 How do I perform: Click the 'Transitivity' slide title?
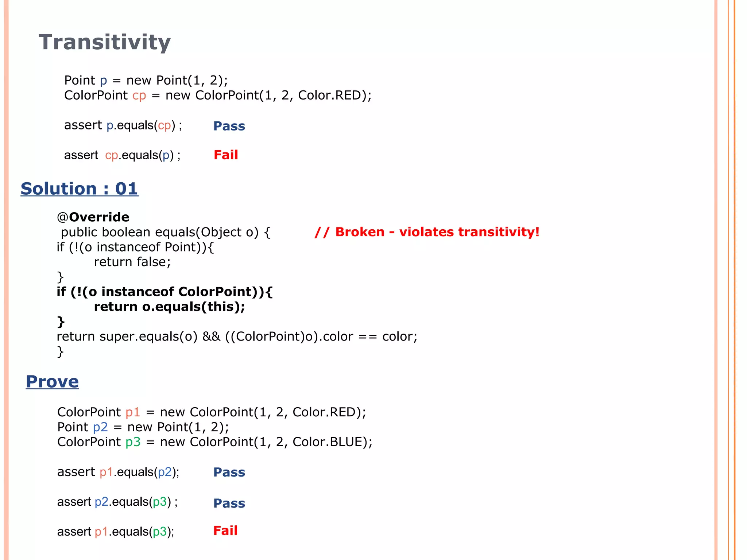[105, 42]
